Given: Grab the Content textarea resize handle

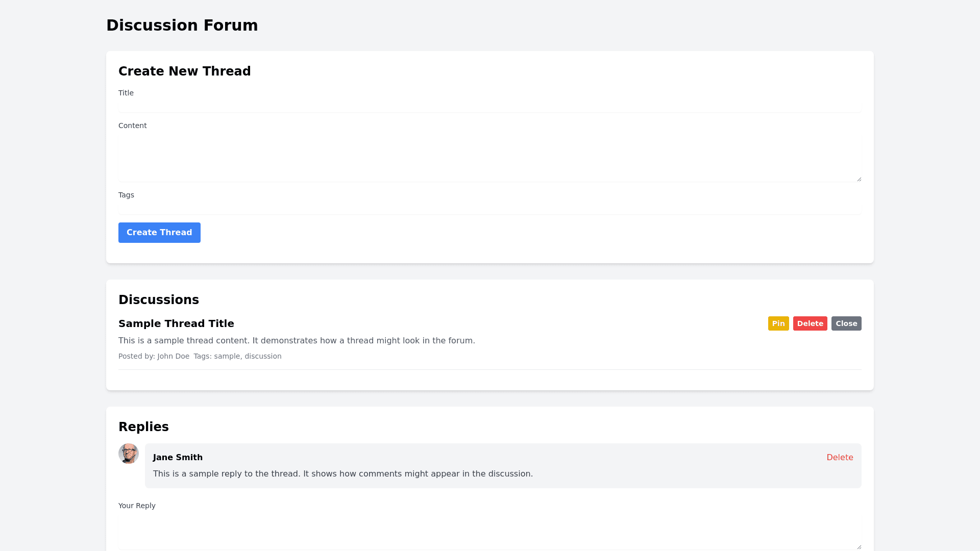Looking at the screenshot, I should [859, 179].
